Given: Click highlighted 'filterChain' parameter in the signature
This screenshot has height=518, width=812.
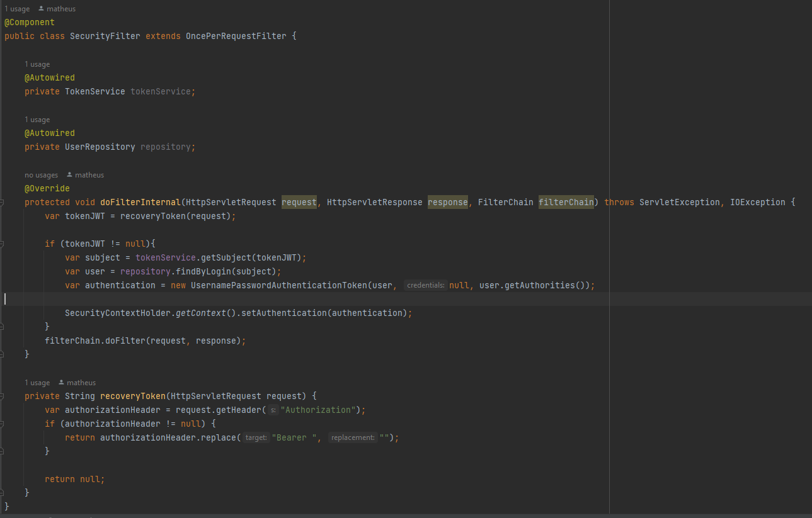Looking at the screenshot, I should (x=566, y=203).
